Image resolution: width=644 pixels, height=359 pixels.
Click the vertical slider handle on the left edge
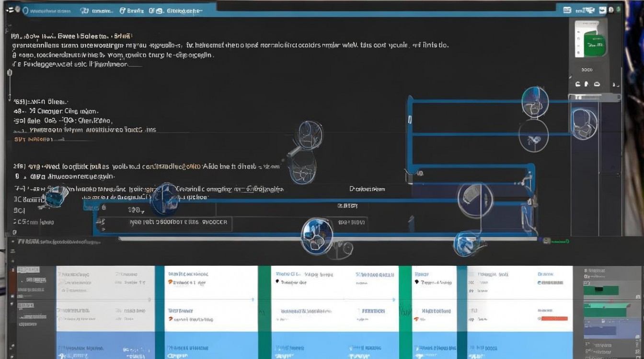pos(9,73)
